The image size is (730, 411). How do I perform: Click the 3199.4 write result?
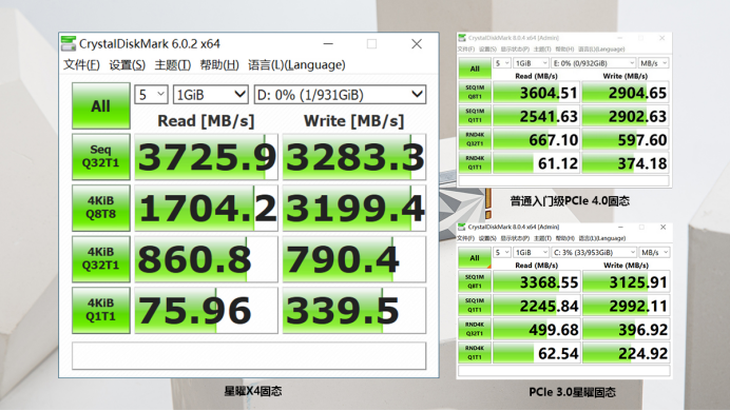click(x=354, y=208)
